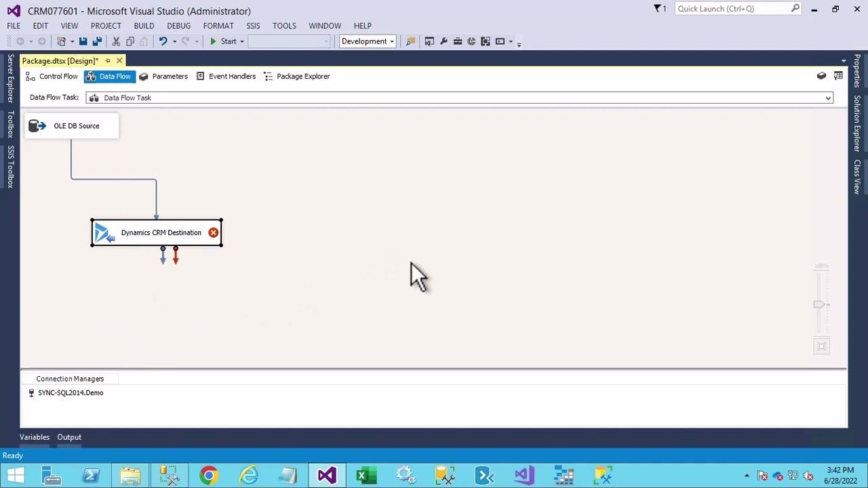Switch to the Control Flow tab
This screenshot has width=868, height=488.
52,77
